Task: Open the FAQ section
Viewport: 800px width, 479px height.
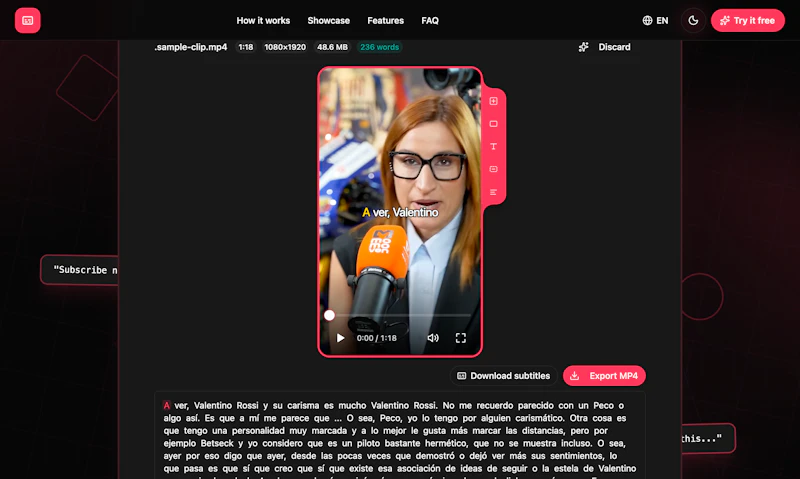Action: click(x=430, y=20)
